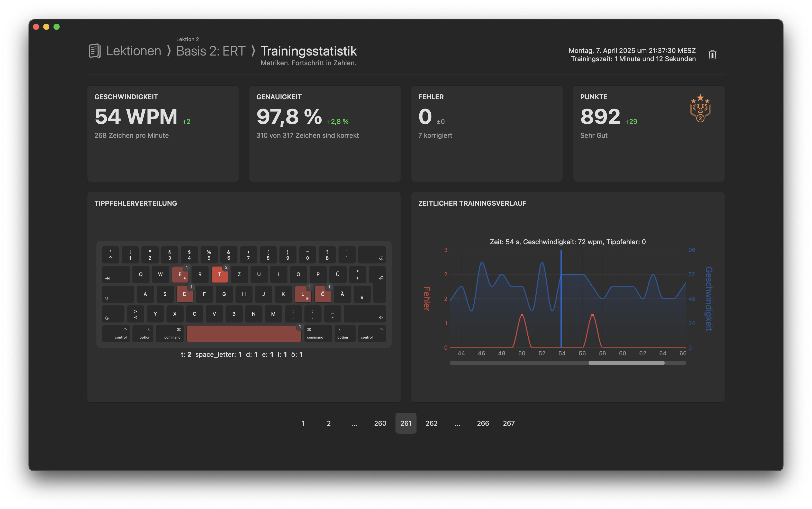Click the red T key on the keyboard heatmap
The width and height of the screenshot is (812, 509).
click(x=220, y=274)
